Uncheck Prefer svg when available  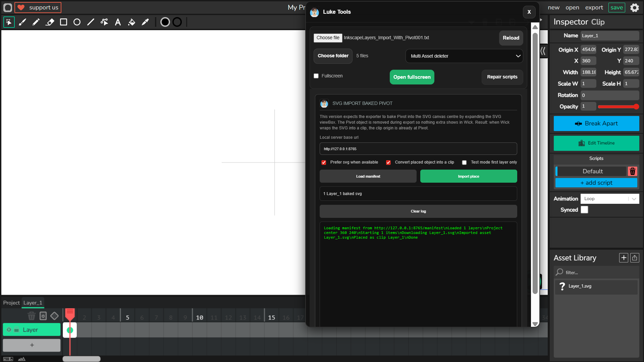coord(324,163)
